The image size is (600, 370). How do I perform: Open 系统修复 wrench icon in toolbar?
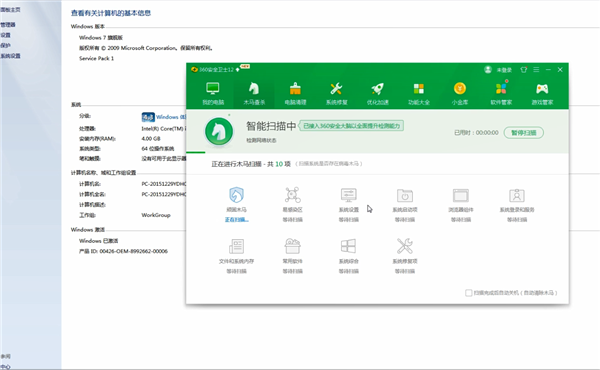336,93
